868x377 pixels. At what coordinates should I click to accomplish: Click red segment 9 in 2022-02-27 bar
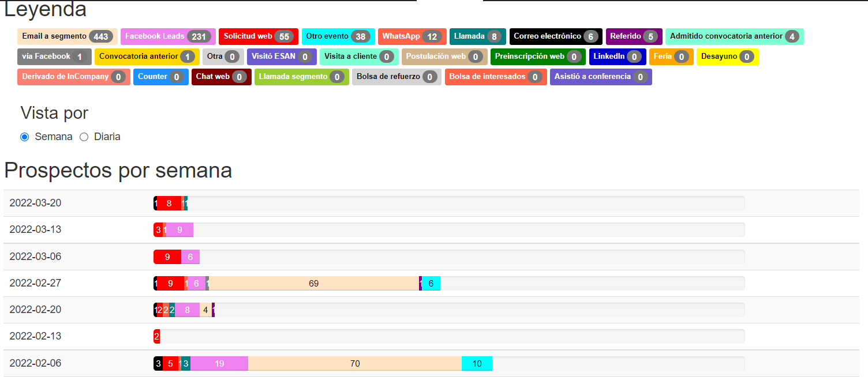point(170,283)
